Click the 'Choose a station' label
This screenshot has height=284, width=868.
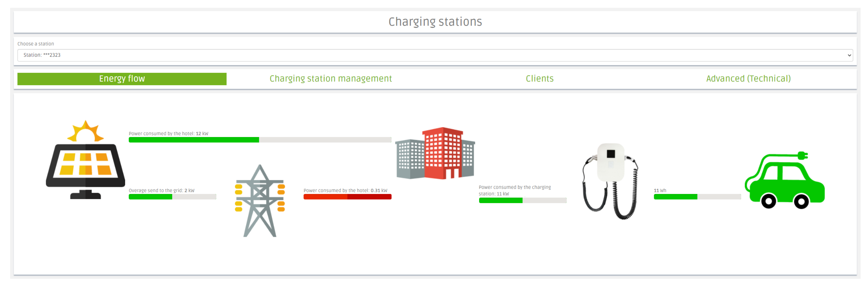coord(36,44)
